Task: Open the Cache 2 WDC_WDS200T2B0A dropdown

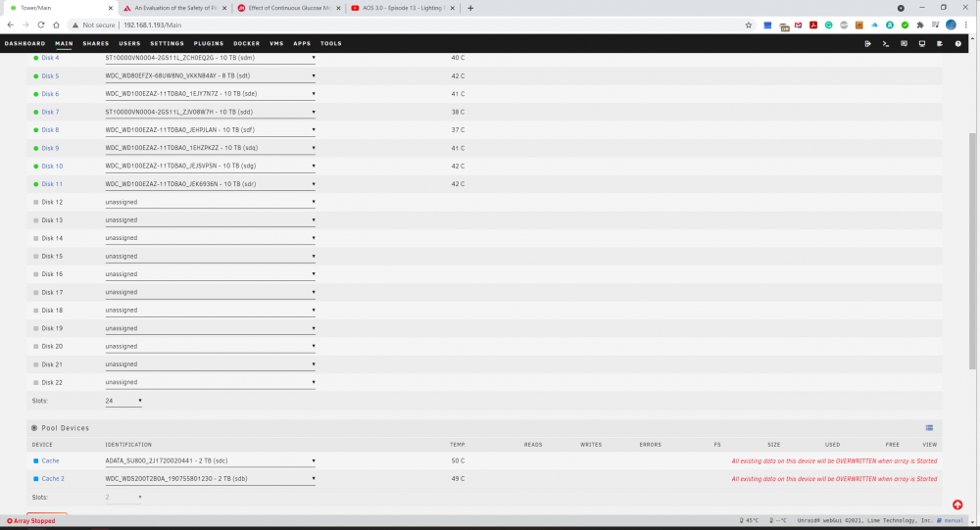Action: click(x=210, y=479)
